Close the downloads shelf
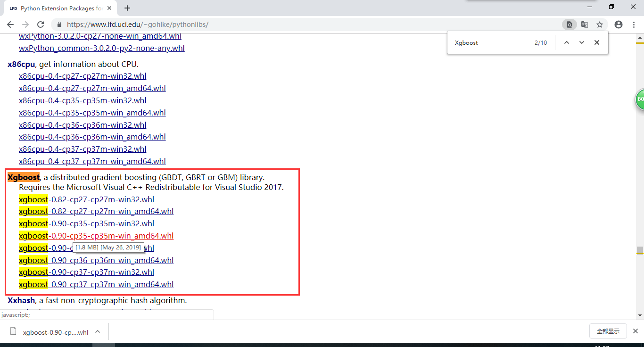 point(636,331)
